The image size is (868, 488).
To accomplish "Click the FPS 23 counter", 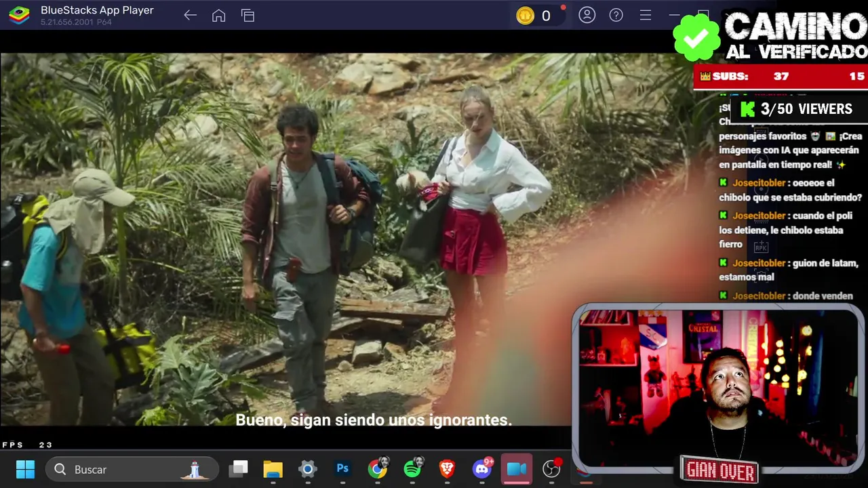I will point(27,445).
